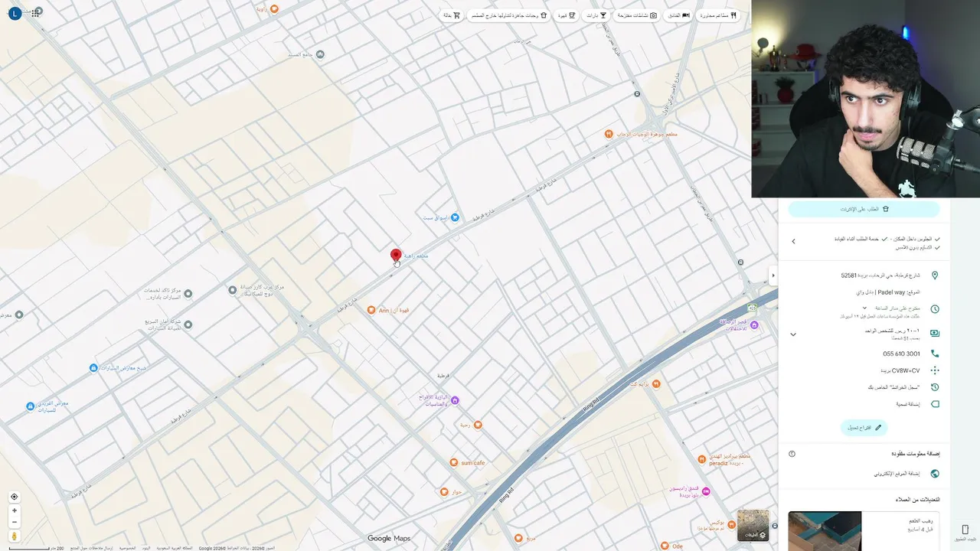Expand the opening hours dropdown arrow
980x551 pixels.
click(x=864, y=308)
